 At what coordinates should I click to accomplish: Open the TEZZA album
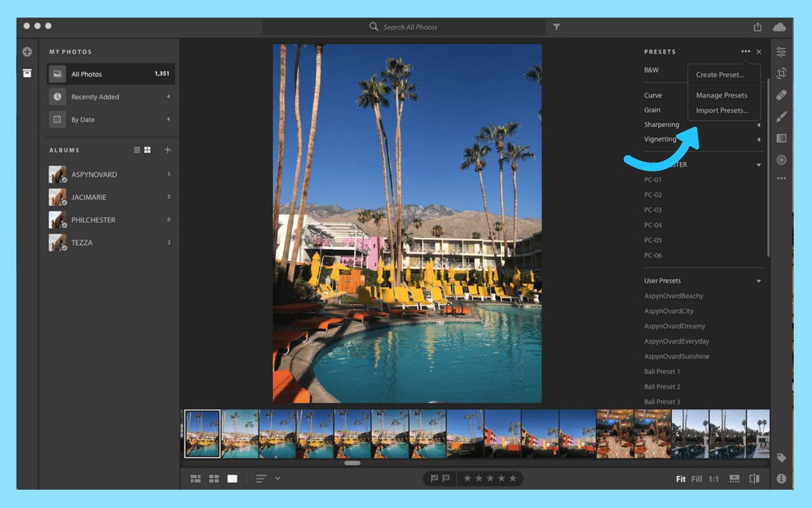pos(83,242)
